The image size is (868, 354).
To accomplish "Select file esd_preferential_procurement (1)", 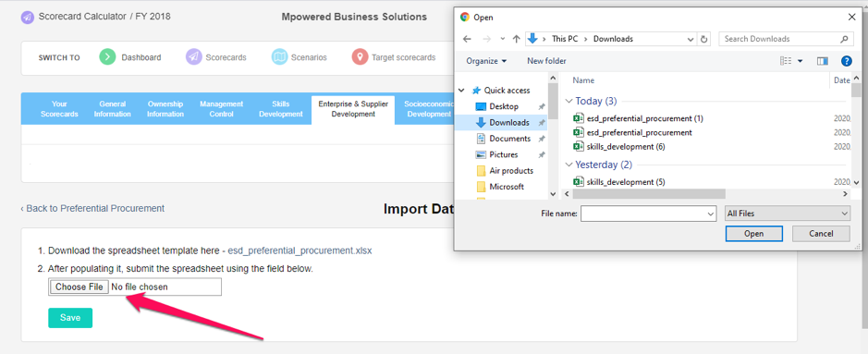I will [645, 118].
